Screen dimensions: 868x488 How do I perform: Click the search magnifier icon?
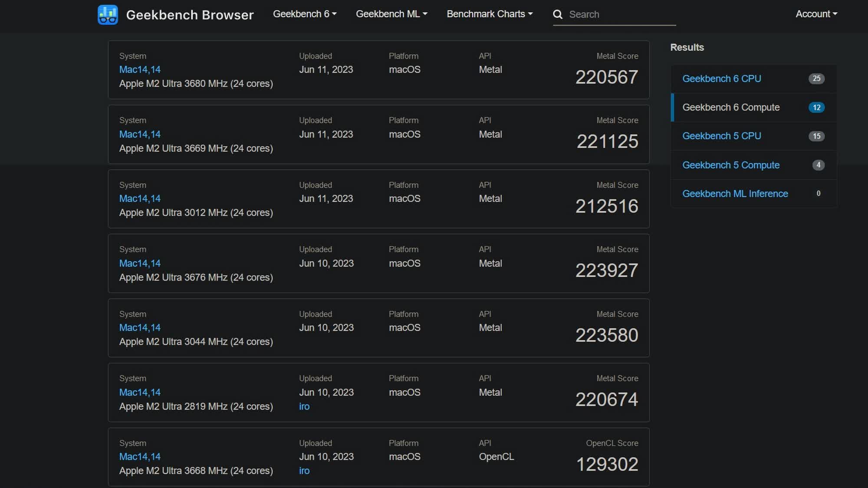[x=558, y=14]
